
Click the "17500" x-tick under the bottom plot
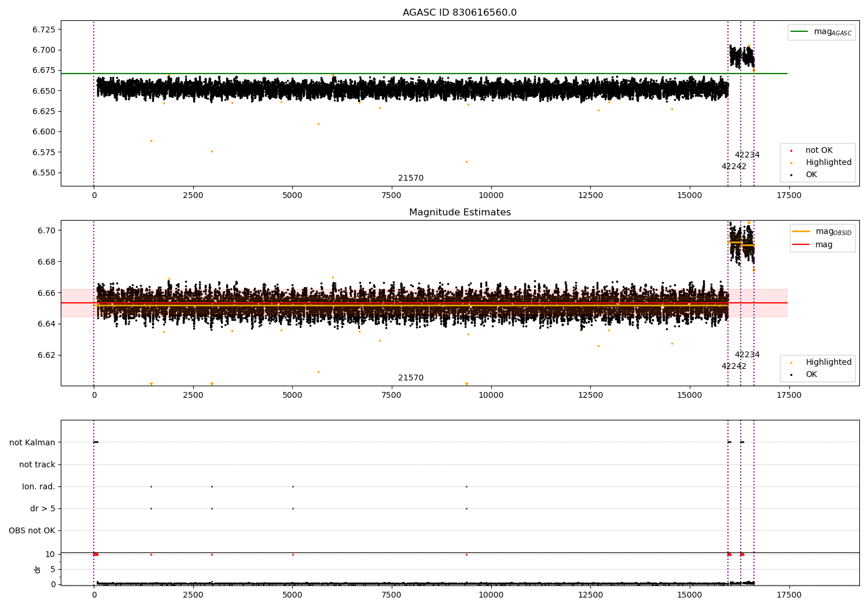tap(789, 595)
